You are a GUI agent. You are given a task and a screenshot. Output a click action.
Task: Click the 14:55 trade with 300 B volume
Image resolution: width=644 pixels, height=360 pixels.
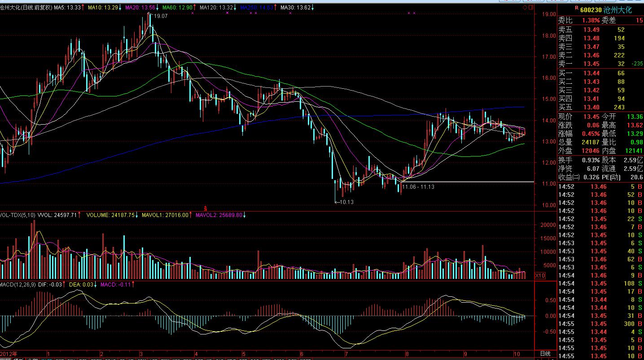600,324
